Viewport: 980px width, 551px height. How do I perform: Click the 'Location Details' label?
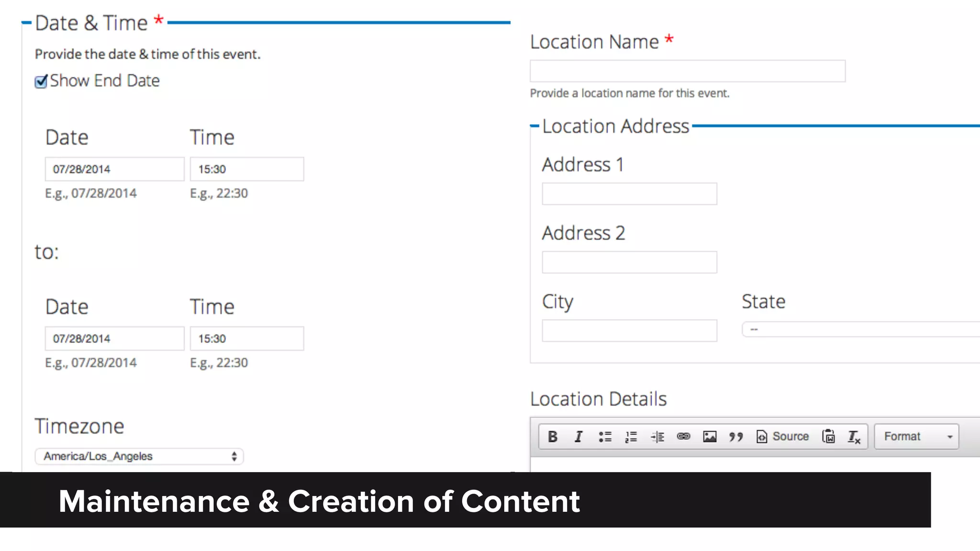pos(599,399)
